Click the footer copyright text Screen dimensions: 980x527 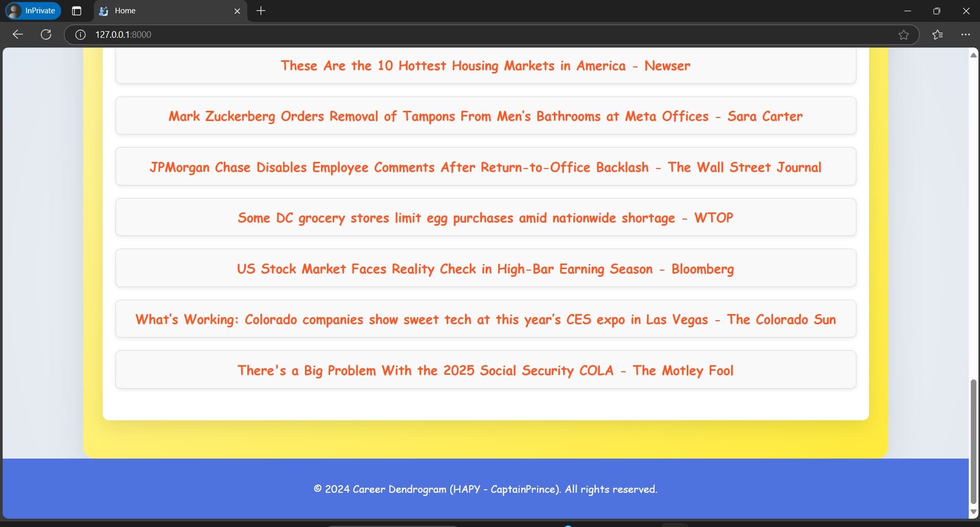click(x=485, y=489)
